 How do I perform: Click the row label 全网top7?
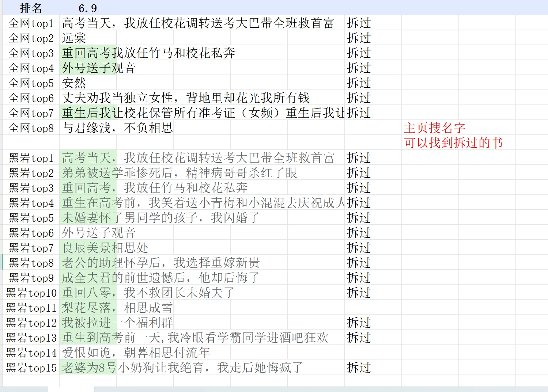pos(31,113)
